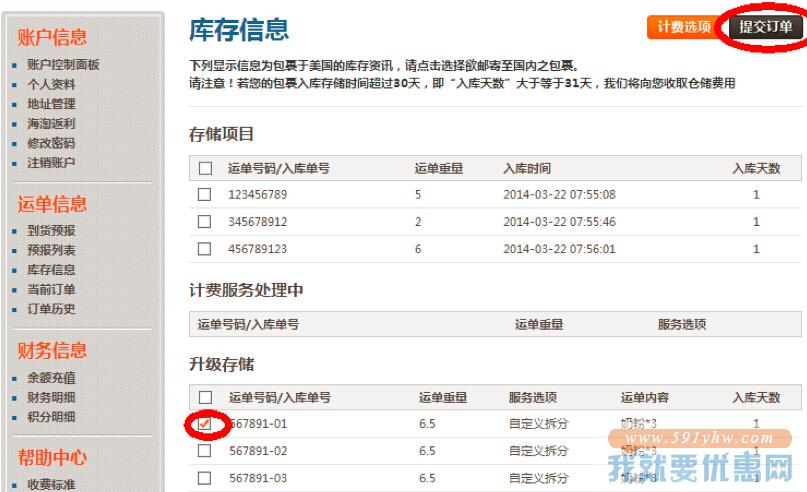Image resolution: width=807 pixels, height=492 pixels.
Task: Click the 运单信息 sidebar heading
Action: click(52, 204)
